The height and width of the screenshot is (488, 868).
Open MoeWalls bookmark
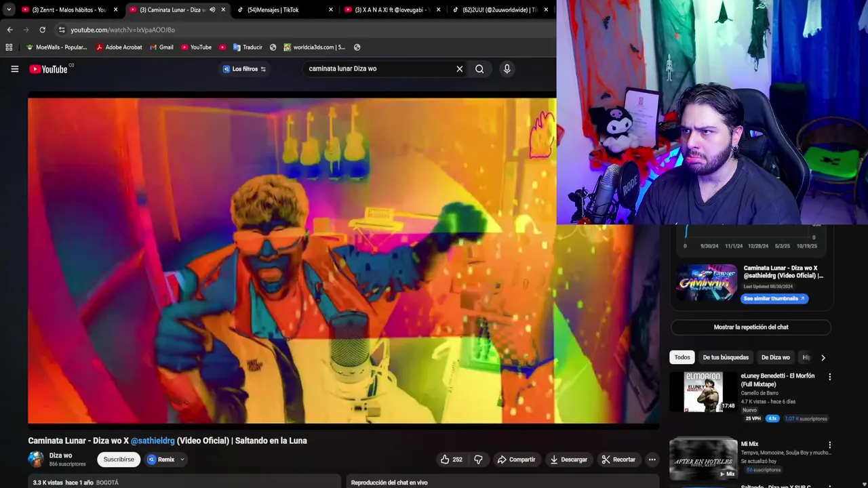tap(56, 47)
